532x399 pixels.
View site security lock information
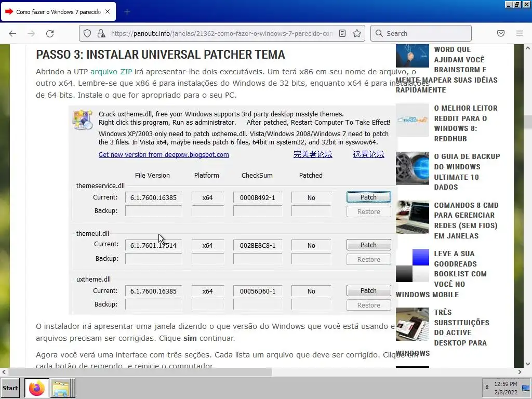tap(101, 33)
